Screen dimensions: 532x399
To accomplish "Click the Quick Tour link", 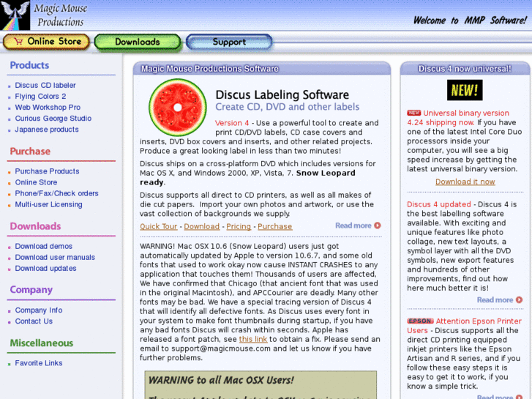I will (159, 226).
